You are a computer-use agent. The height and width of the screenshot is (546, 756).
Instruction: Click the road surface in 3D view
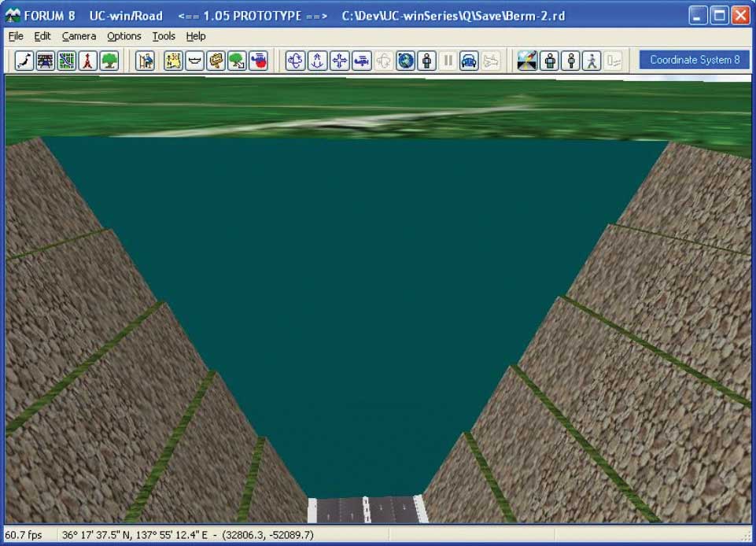pyautogui.click(x=368, y=510)
